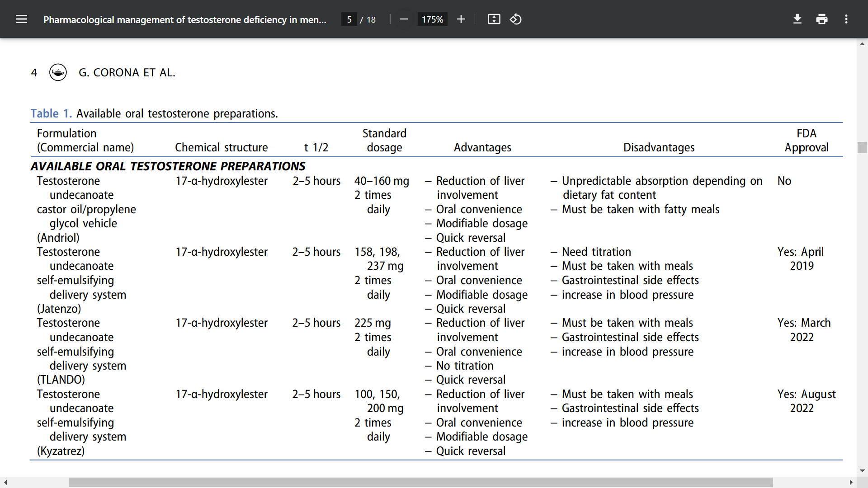Click 'Must be taken with fatty meals' text
The height and width of the screenshot is (488, 868).
point(641,209)
